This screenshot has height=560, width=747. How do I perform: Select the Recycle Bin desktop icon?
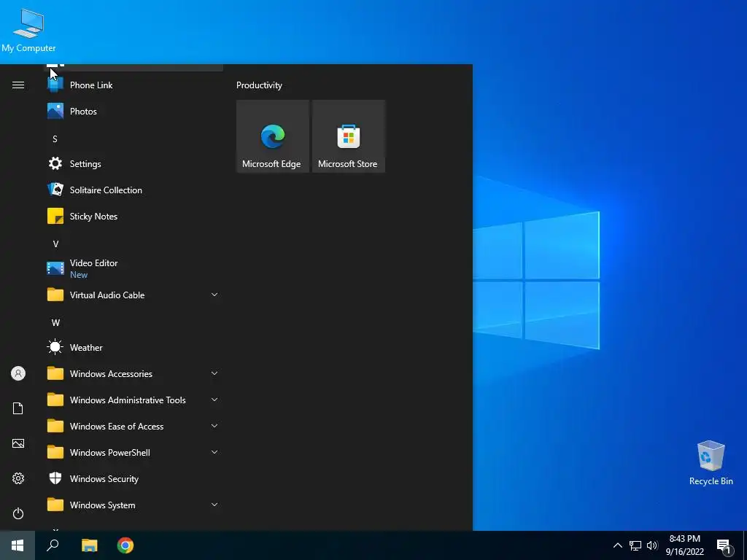click(711, 463)
